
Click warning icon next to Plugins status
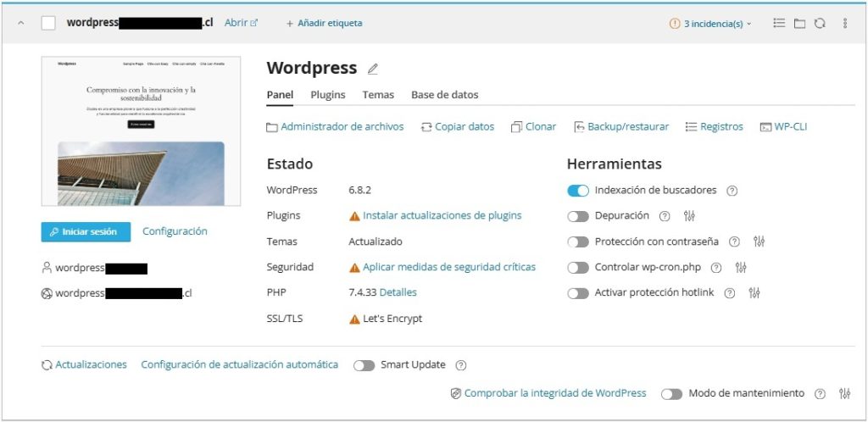pos(354,216)
